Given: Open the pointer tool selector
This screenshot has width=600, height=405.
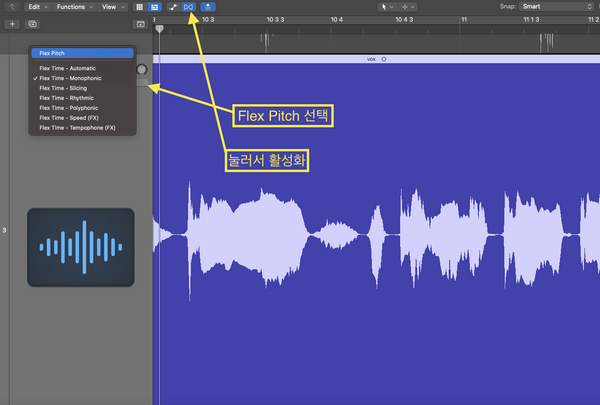Looking at the screenshot, I should [388, 6].
